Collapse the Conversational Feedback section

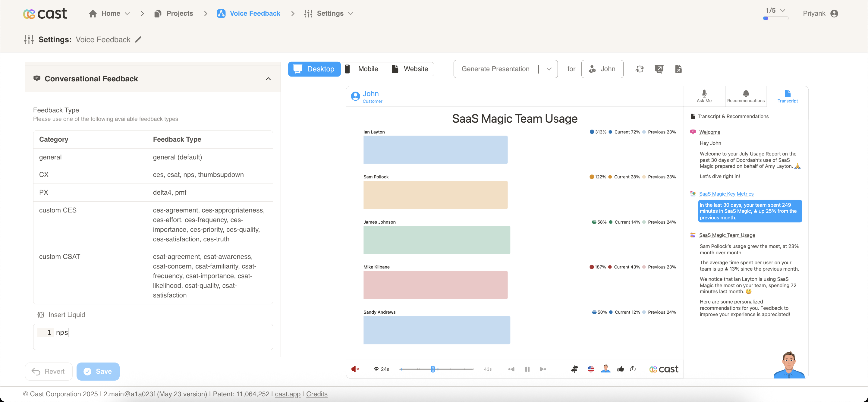click(x=268, y=79)
